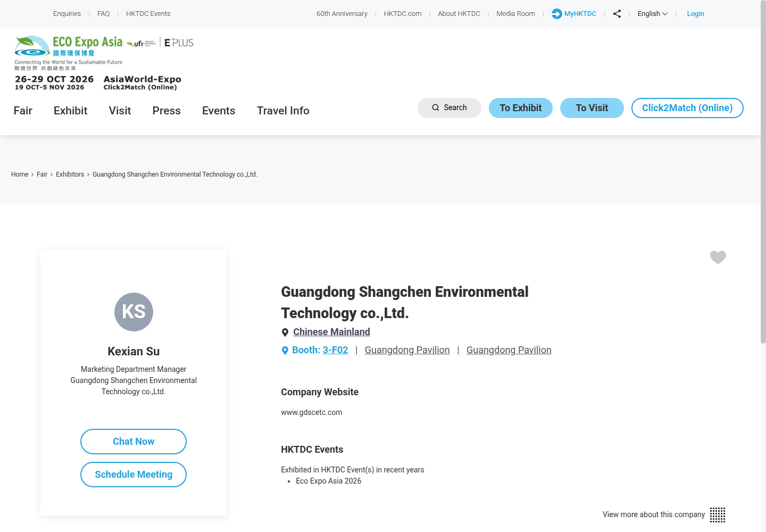The image size is (766, 532).
Task: Go to Fair in breadcrumb
Action: pos(42,174)
